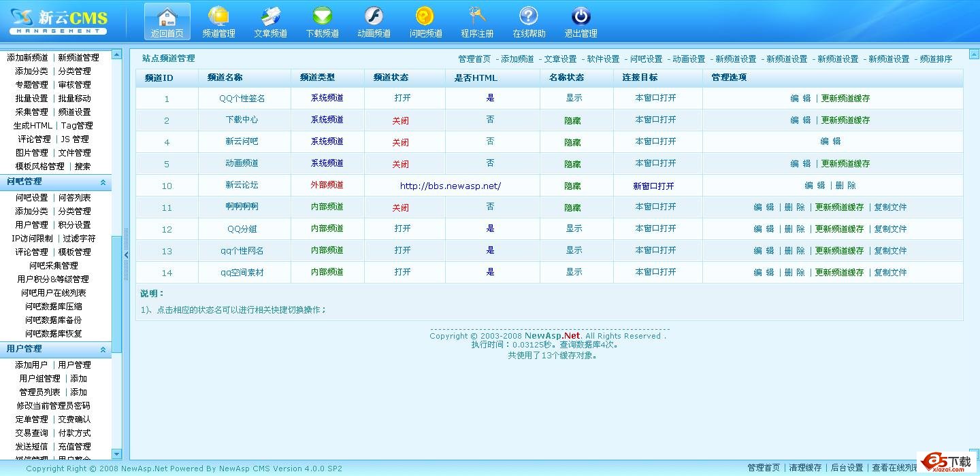The width and height of the screenshot is (980, 476).
Task: Open 清理缓存 in the footer bar
Action: 805,468
